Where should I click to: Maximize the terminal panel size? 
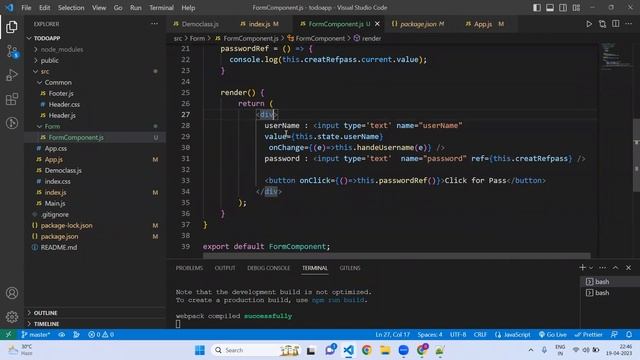(616, 268)
